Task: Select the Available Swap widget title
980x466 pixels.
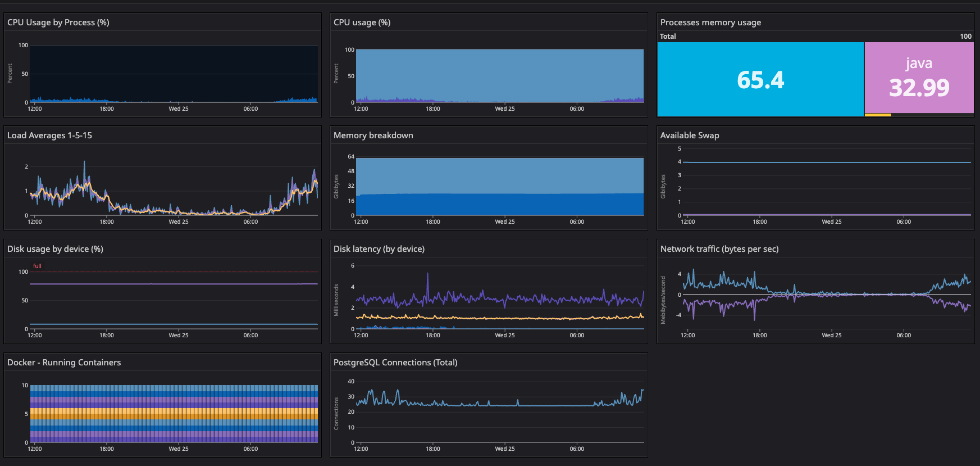Action: 690,135
